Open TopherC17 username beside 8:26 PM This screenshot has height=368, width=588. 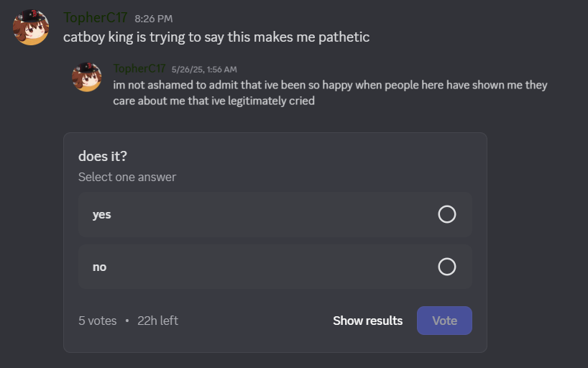pos(95,18)
